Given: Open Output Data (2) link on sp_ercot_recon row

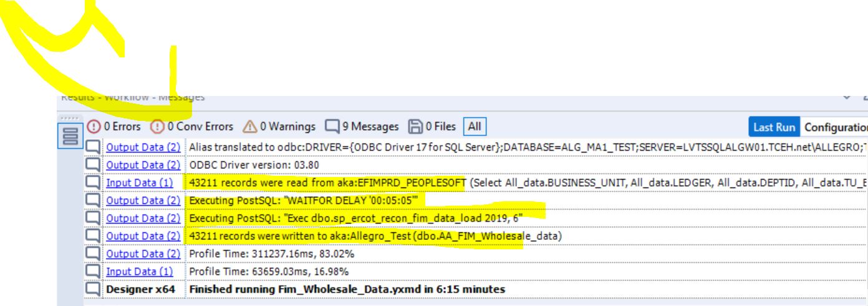Looking at the screenshot, I should pyautogui.click(x=143, y=219).
